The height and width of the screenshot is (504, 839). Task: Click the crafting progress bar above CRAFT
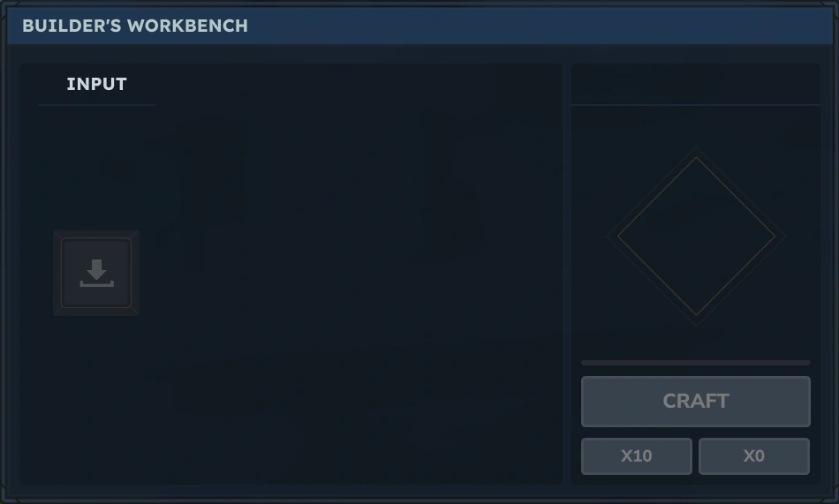click(696, 363)
